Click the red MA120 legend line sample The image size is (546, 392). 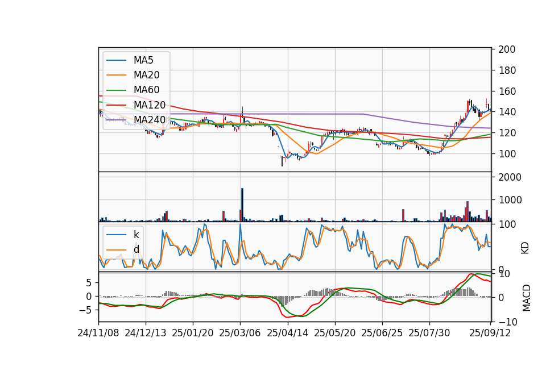pyautogui.click(x=116, y=105)
